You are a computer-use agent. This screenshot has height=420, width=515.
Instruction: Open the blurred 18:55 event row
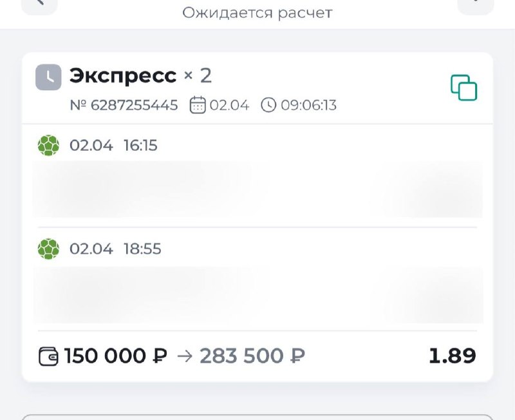[257, 294]
